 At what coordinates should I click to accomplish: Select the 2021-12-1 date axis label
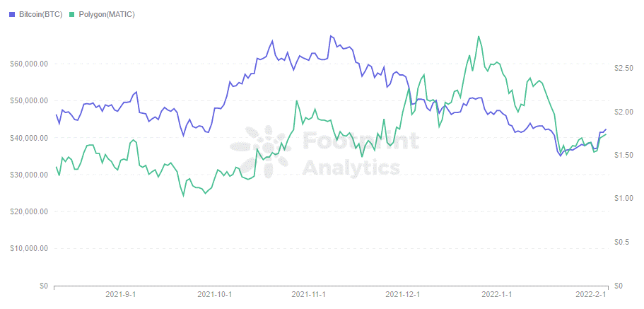point(402,294)
